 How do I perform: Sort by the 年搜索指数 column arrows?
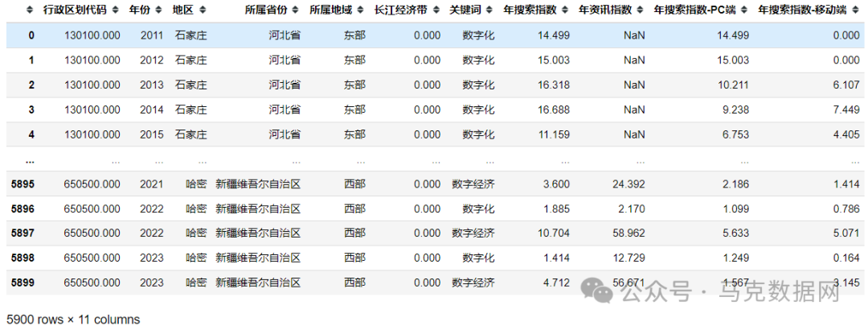tap(565, 10)
